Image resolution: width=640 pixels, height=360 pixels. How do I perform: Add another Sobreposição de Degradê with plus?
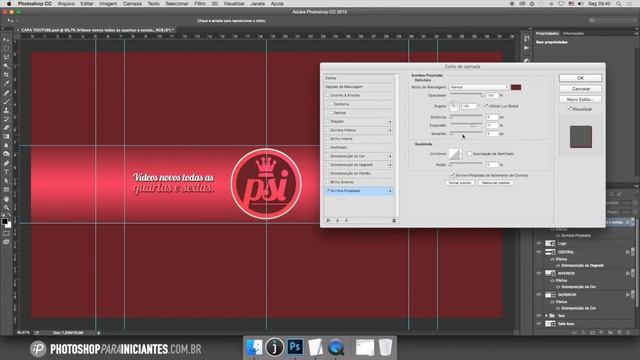[x=390, y=165]
